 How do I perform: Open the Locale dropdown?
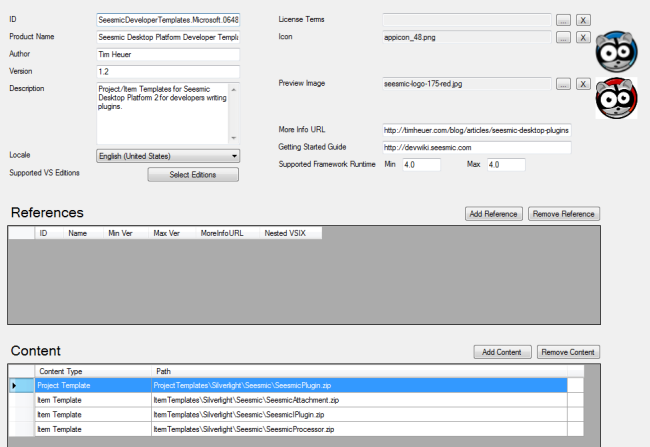(x=168, y=156)
